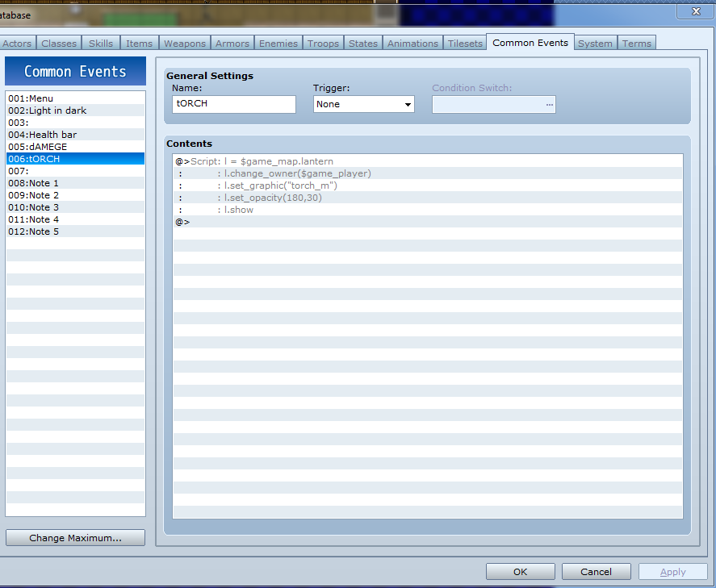
Task: Click the empty @> command line
Action: coord(427,222)
